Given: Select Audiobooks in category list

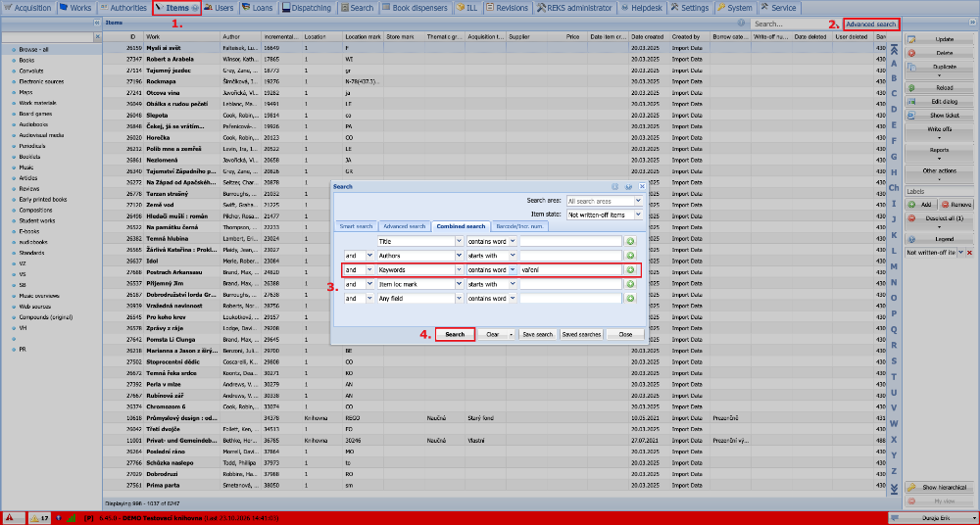Looking at the screenshot, I should coord(33,124).
